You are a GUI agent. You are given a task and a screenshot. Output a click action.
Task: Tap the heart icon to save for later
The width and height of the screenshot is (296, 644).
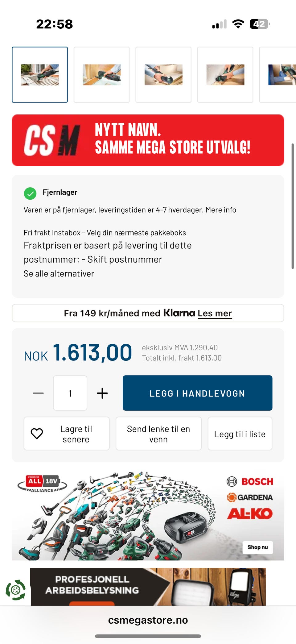37,434
